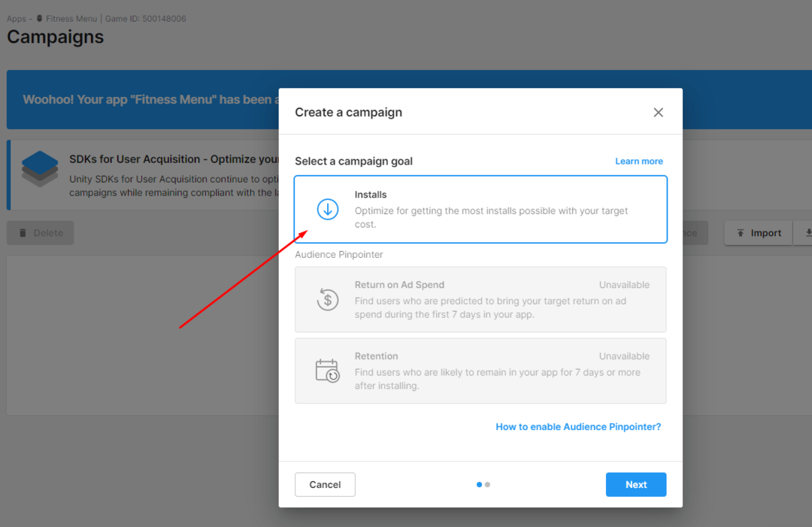
Task: Click the dollar icon beside Return on Ad Spend
Action: [x=327, y=299]
